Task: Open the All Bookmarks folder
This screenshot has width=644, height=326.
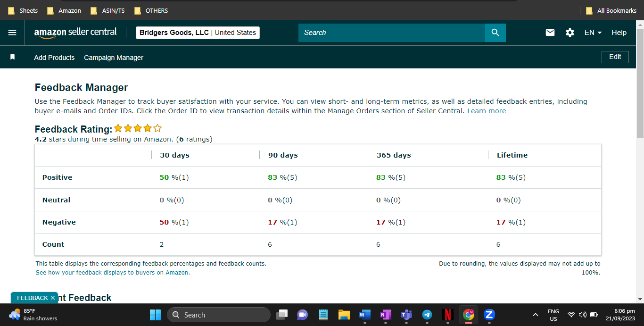Action: [611, 10]
